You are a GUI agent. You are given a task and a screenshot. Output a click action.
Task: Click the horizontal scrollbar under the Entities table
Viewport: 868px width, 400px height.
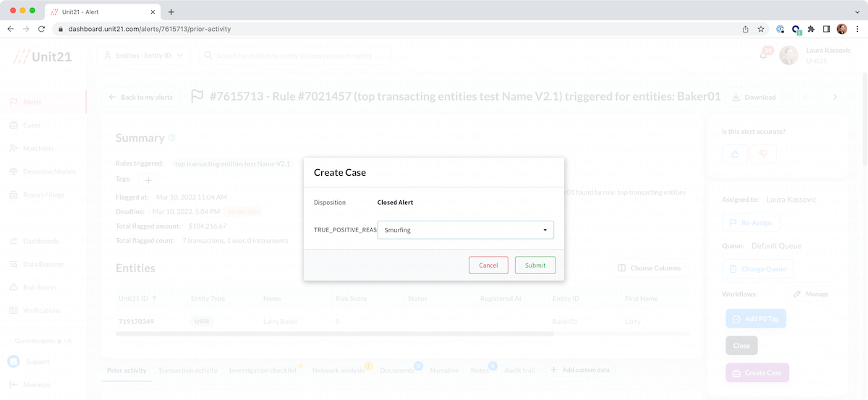(x=334, y=333)
